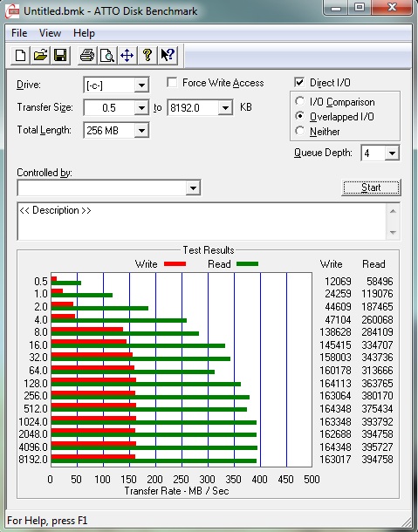Expand the Drive dropdown
The height and width of the screenshot is (532, 418).
141,85
